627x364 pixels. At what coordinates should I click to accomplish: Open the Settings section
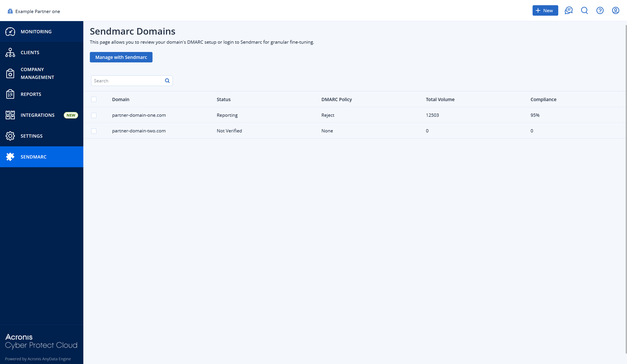coord(32,136)
